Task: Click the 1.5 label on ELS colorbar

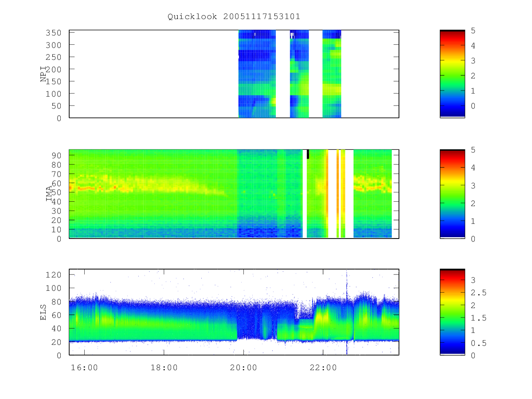Action: click(477, 318)
